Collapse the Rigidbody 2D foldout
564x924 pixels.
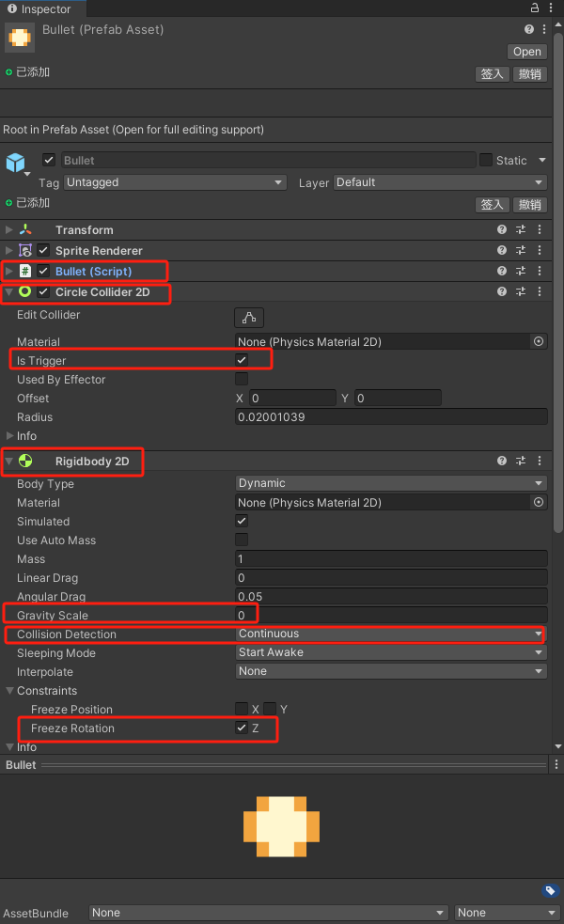8,461
